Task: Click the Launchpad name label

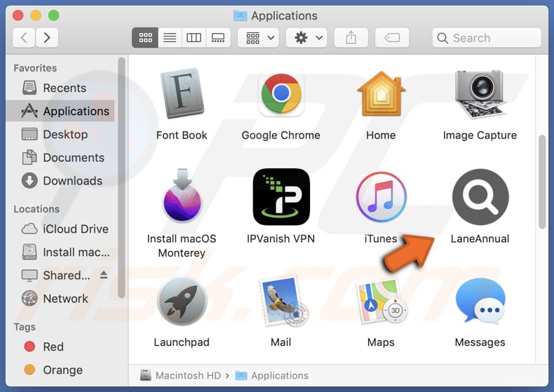Action: [x=182, y=342]
